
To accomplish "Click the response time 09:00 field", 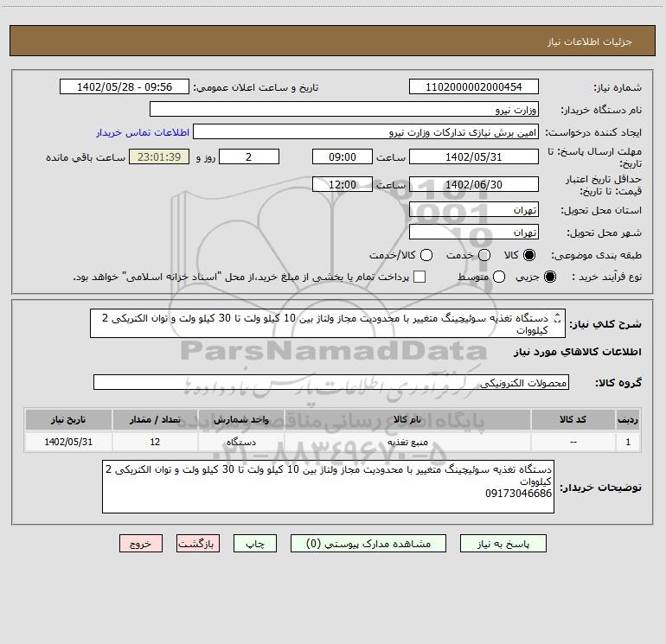I will (x=343, y=156).
